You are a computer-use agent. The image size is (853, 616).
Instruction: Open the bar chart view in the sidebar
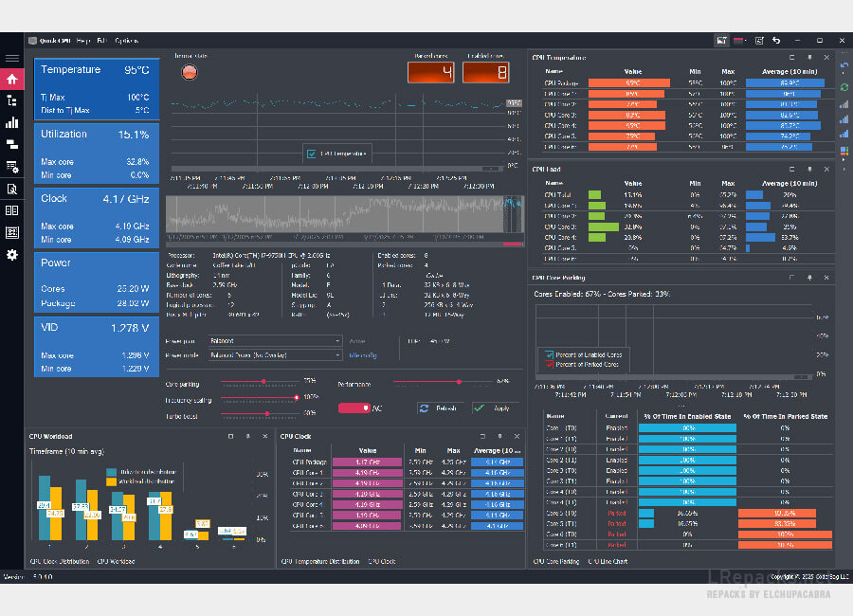point(11,122)
